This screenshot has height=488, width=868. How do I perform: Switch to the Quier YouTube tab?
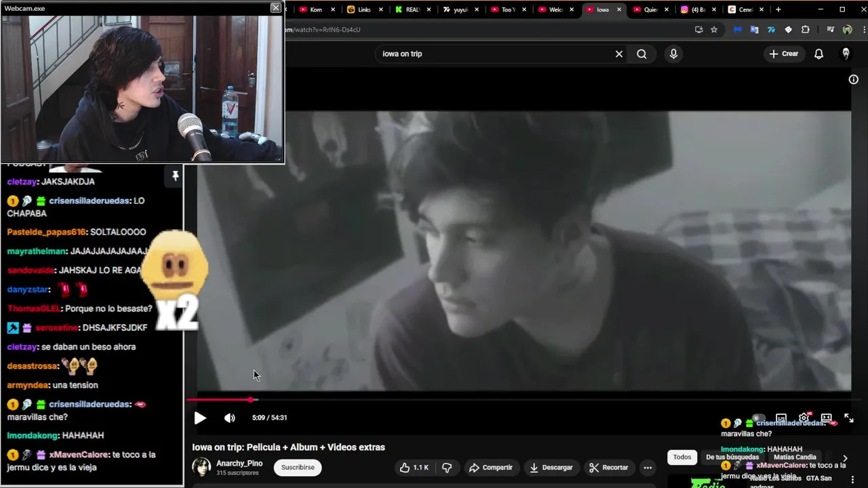(x=651, y=9)
